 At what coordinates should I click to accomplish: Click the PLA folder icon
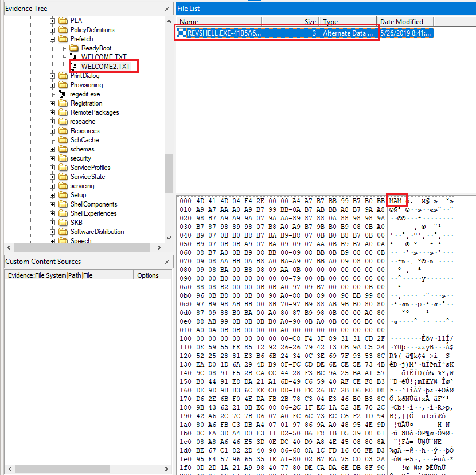click(x=63, y=21)
